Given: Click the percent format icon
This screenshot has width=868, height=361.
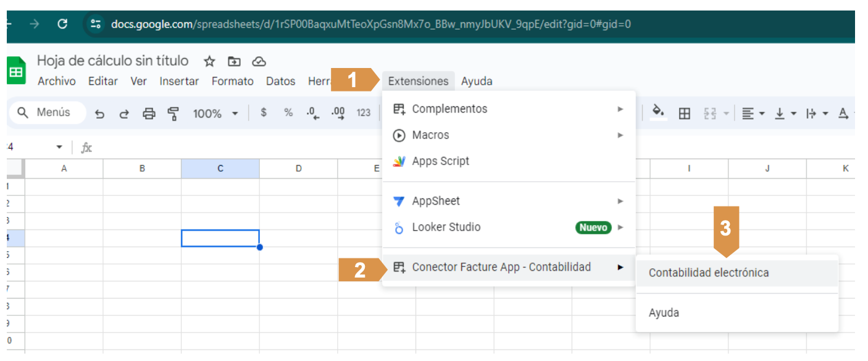Looking at the screenshot, I should (288, 113).
